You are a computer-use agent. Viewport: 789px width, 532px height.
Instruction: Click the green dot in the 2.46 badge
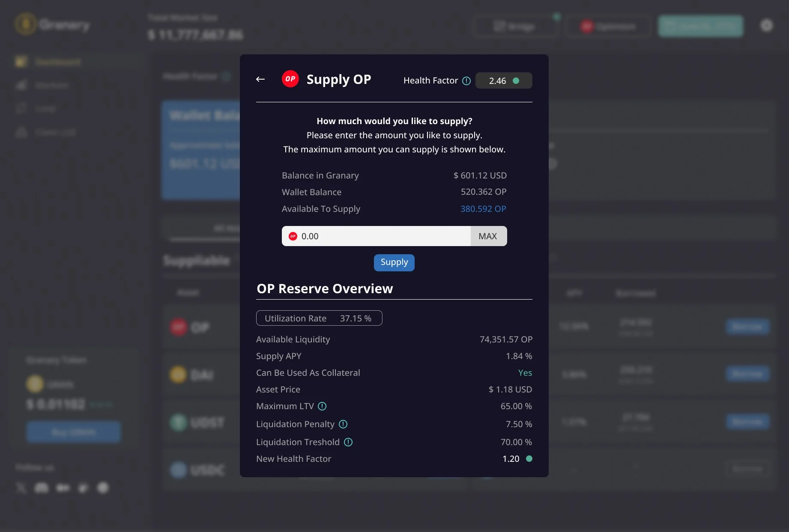click(516, 80)
